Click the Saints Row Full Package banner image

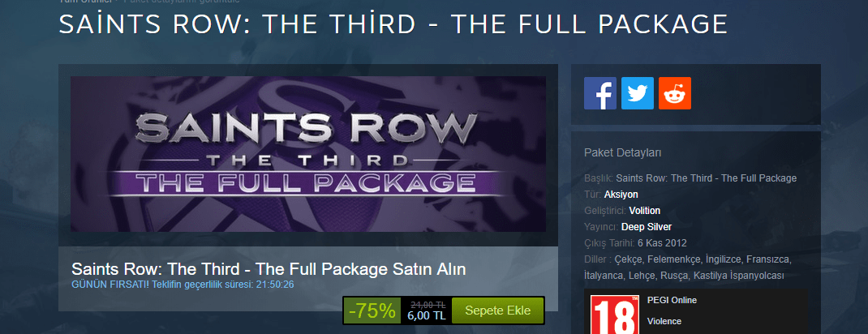click(x=308, y=154)
